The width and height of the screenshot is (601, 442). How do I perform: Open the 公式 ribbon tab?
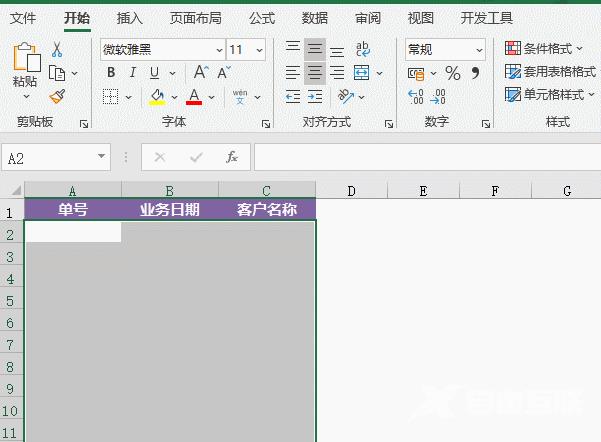coord(262,18)
